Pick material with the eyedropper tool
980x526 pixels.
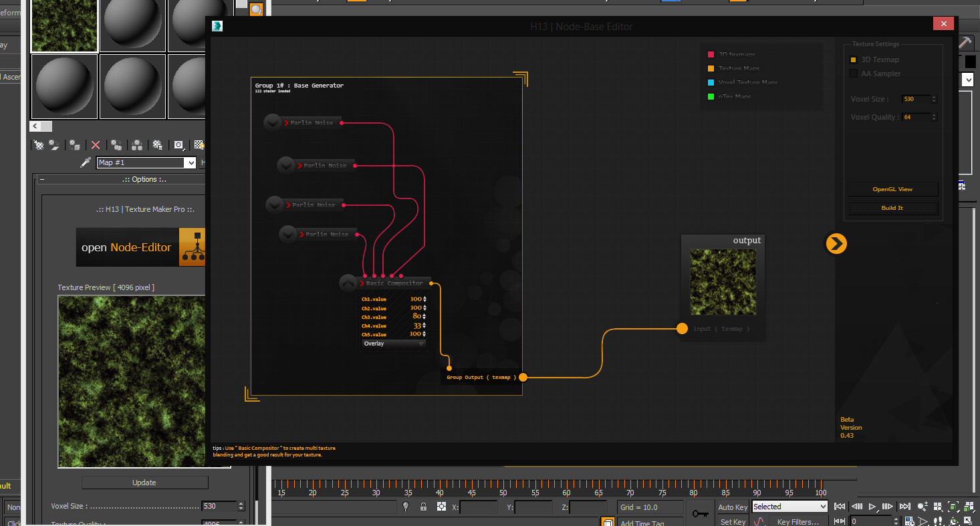coord(86,162)
